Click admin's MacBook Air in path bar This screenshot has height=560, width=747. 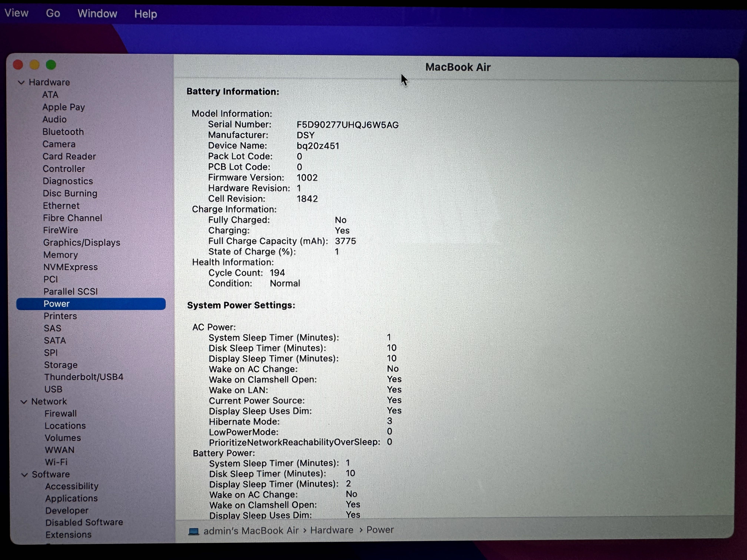pos(251,531)
